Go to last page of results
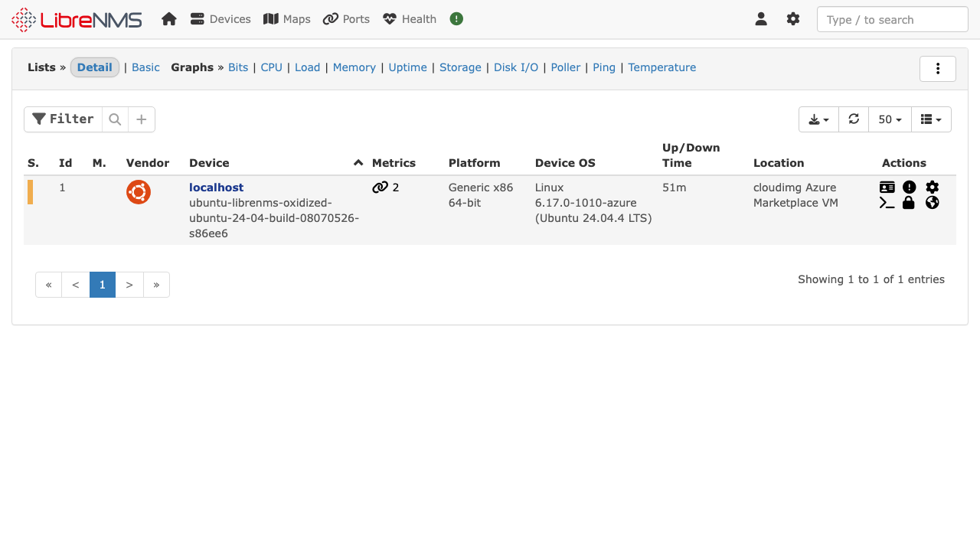 156,285
